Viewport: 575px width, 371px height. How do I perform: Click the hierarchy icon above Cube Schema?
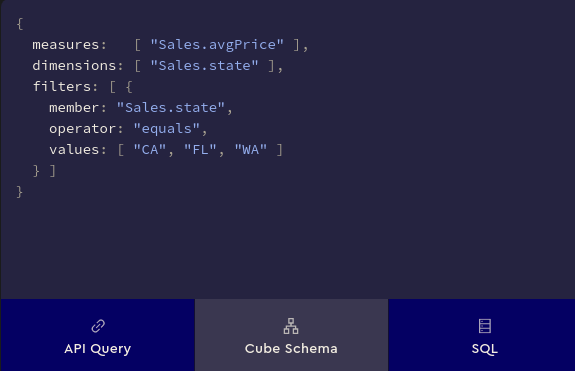tap(291, 326)
